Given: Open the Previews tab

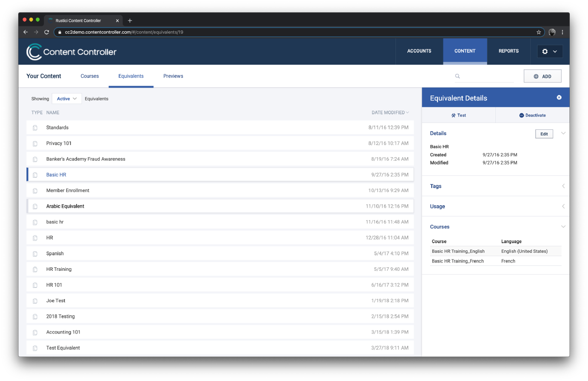Looking at the screenshot, I should coord(173,76).
